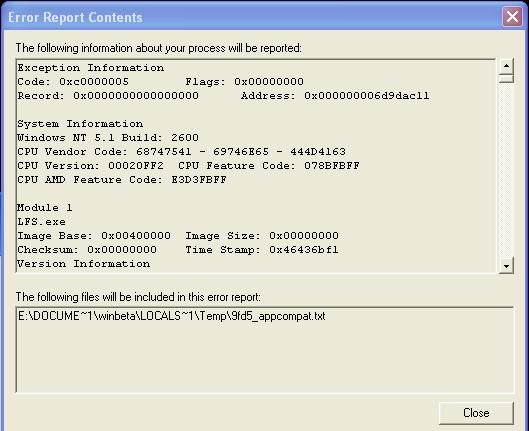Click the CPU AMD Feature Code line

point(122,179)
